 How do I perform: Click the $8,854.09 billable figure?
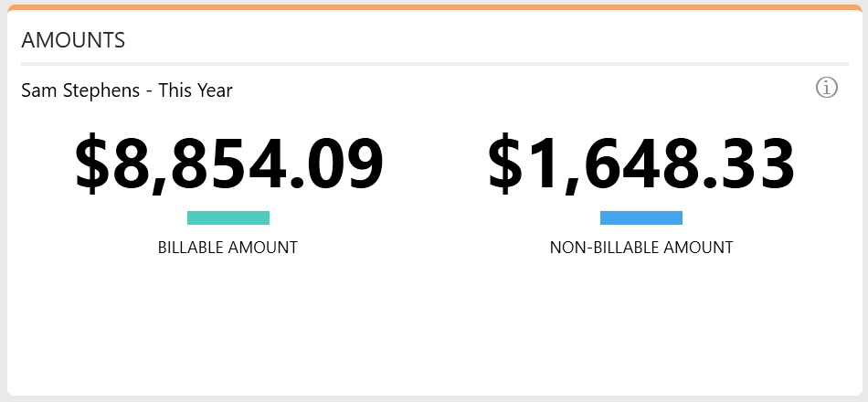pos(228,164)
